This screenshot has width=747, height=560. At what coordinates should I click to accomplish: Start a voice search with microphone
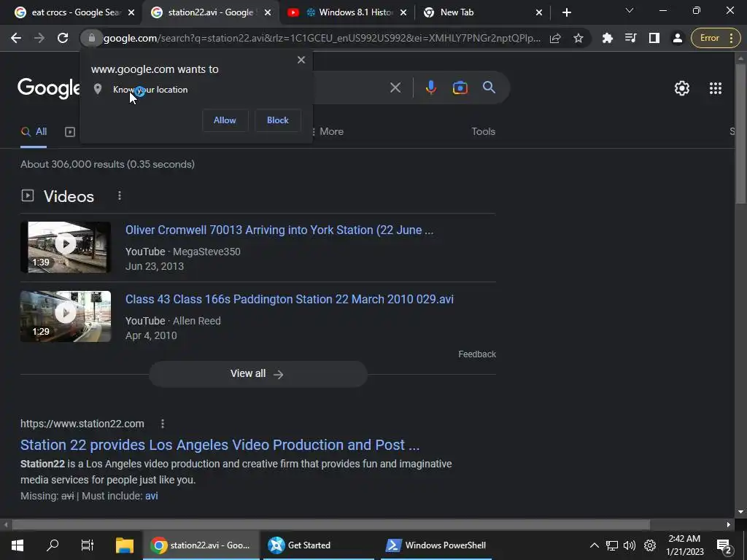430,87
